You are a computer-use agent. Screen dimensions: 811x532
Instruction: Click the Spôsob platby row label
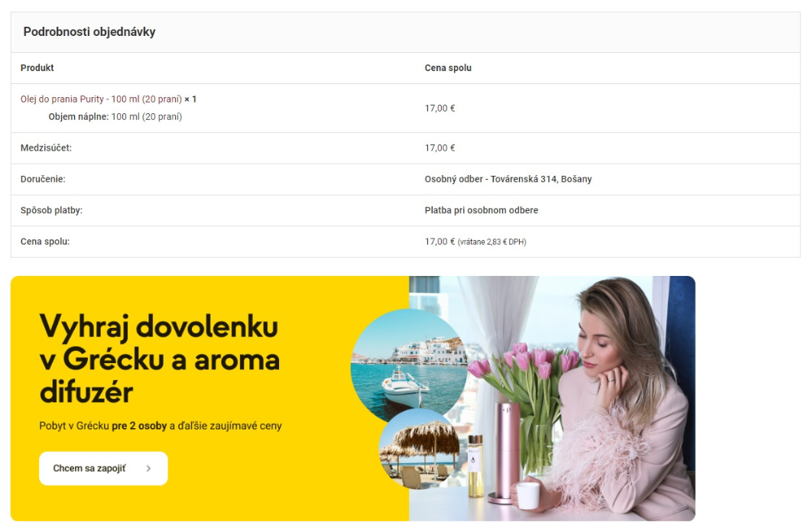[x=51, y=210]
